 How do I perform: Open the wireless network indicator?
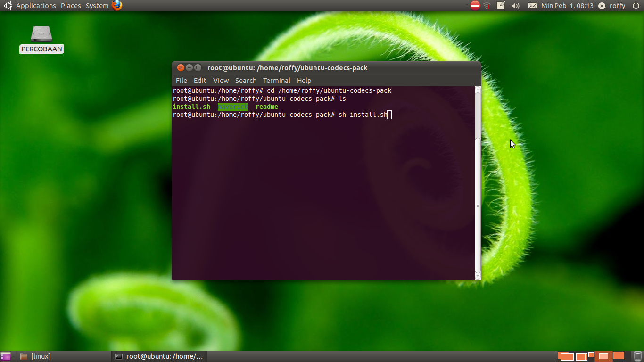click(487, 6)
